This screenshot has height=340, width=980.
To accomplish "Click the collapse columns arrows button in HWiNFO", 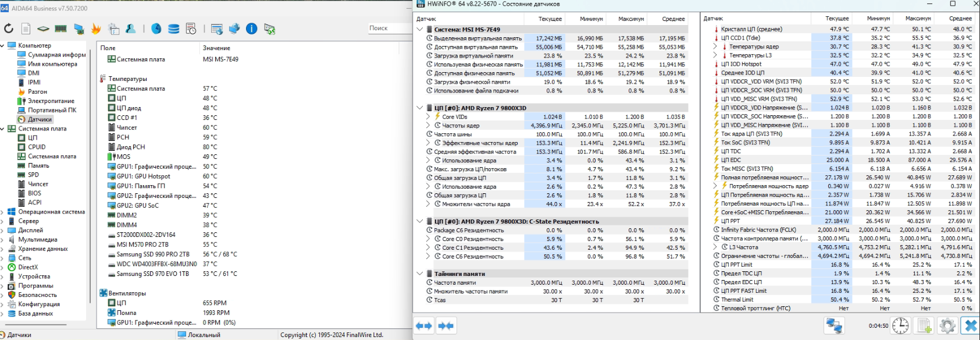I will 446,326.
